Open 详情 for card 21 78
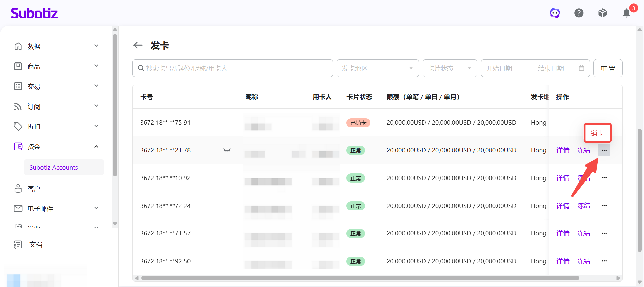The image size is (644, 287). point(563,150)
